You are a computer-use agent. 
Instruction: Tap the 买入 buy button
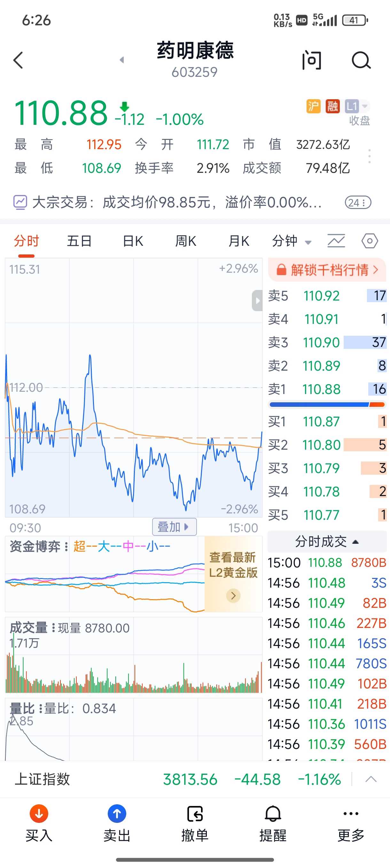39,823
